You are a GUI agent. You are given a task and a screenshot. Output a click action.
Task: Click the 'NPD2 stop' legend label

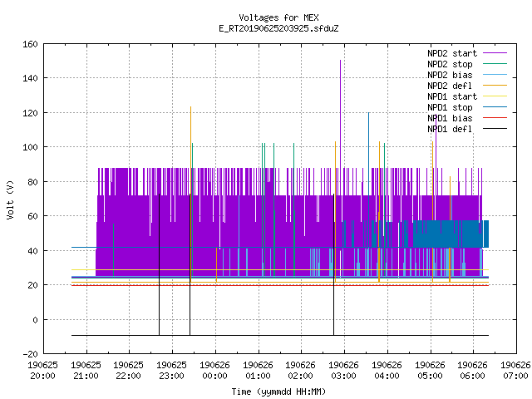coord(450,64)
